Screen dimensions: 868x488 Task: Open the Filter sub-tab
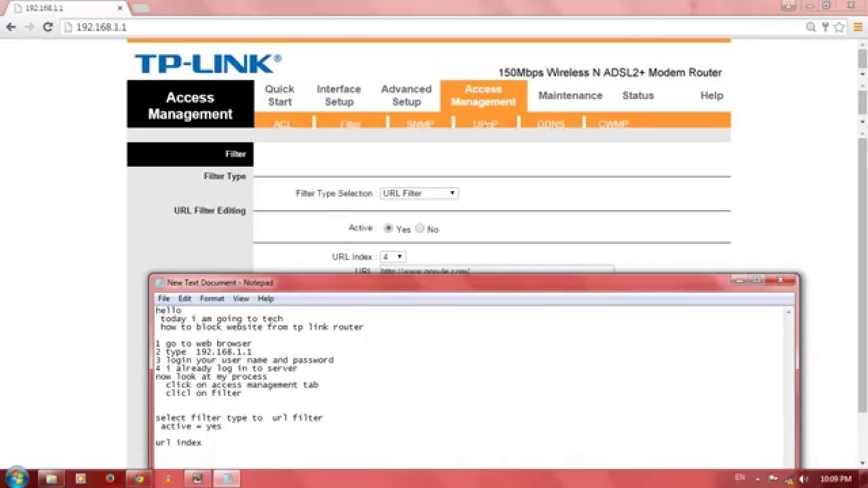(x=351, y=124)
